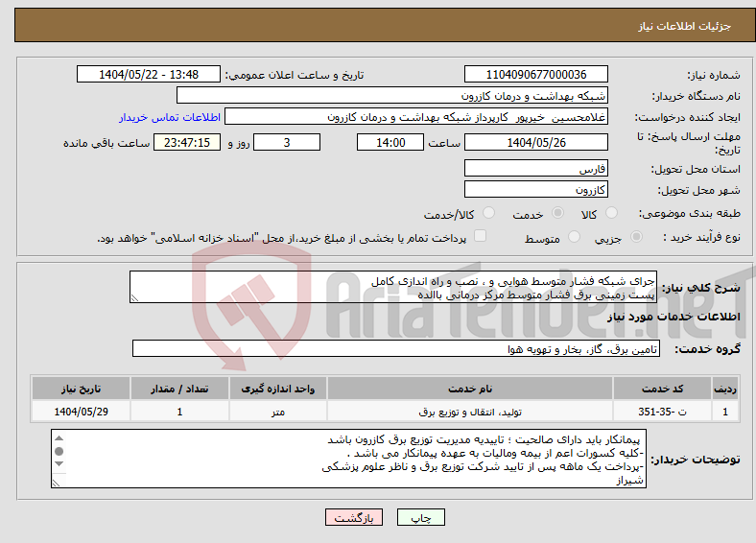Click the scrollbar thumb in buyer notes
Image resolution: width=756 pixels, height=543 pixels.
(59, 451)
